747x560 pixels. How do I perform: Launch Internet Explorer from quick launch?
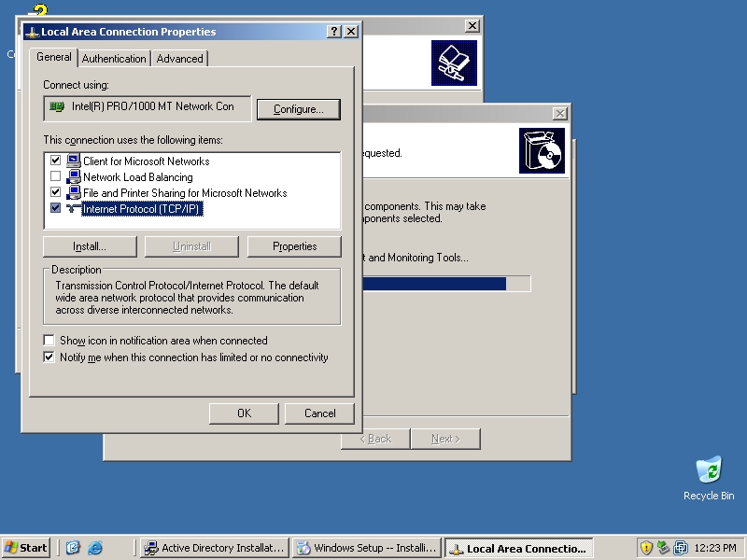point(95,548)
